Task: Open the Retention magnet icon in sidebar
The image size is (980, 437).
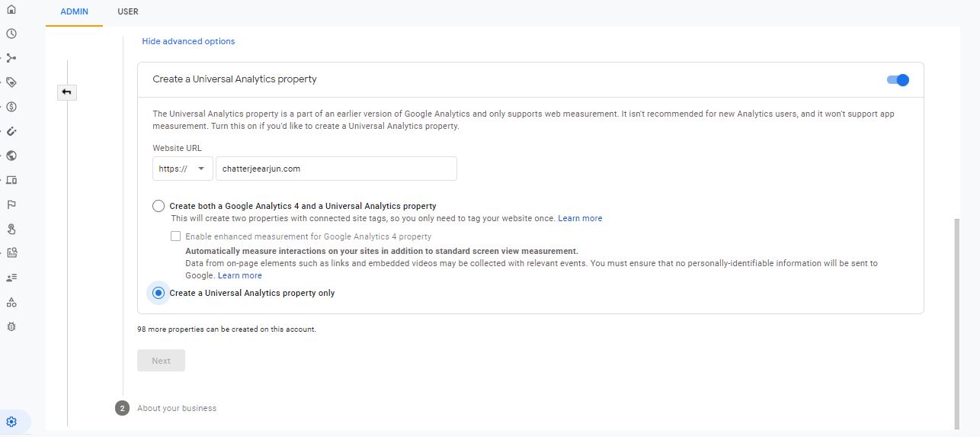Action: (11, 131)
